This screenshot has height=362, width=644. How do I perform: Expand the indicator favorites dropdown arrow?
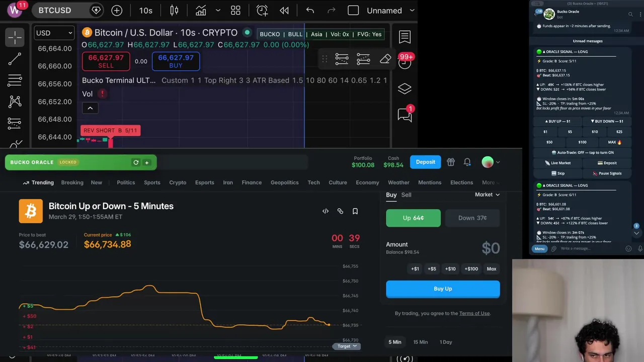218,11
